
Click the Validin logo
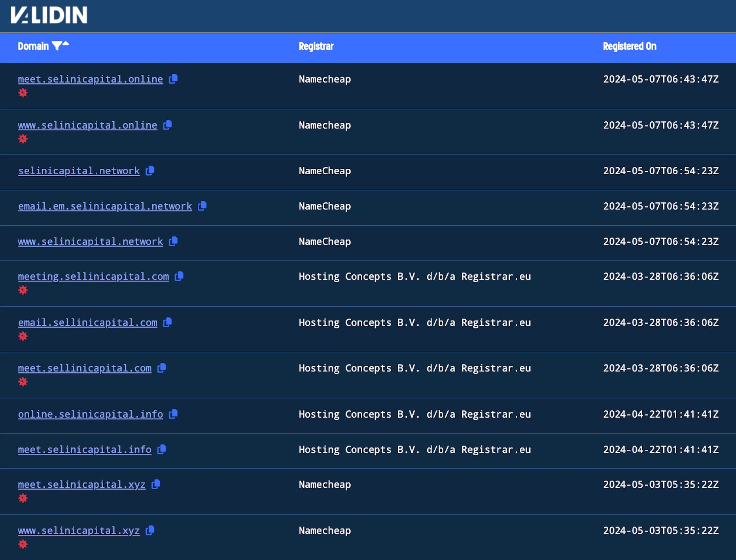(49, 15)
